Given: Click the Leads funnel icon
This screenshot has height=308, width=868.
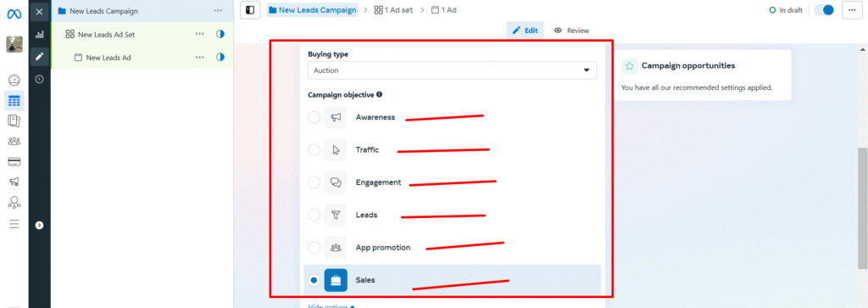Looking at the screenshot, I should coord(336,215).
